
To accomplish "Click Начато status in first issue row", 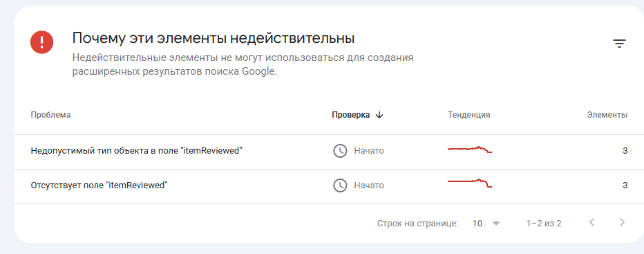I will click(369, 151).
